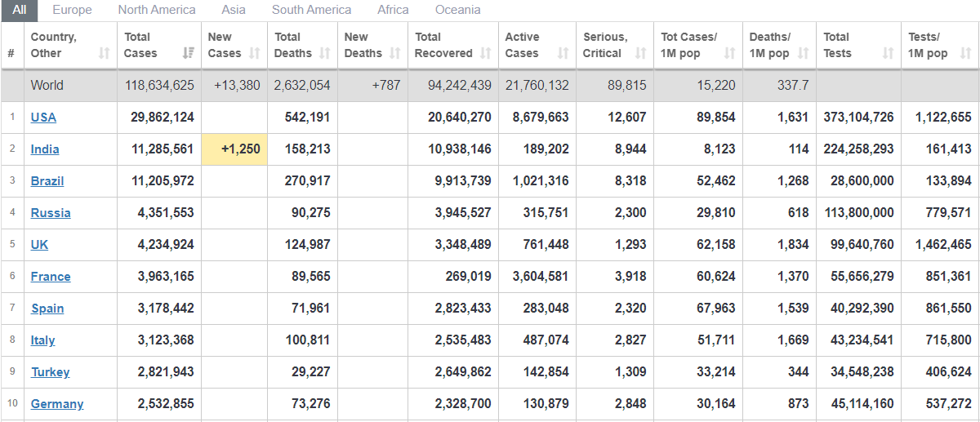Click Germany total cases 2,532,855

(166, 403)
